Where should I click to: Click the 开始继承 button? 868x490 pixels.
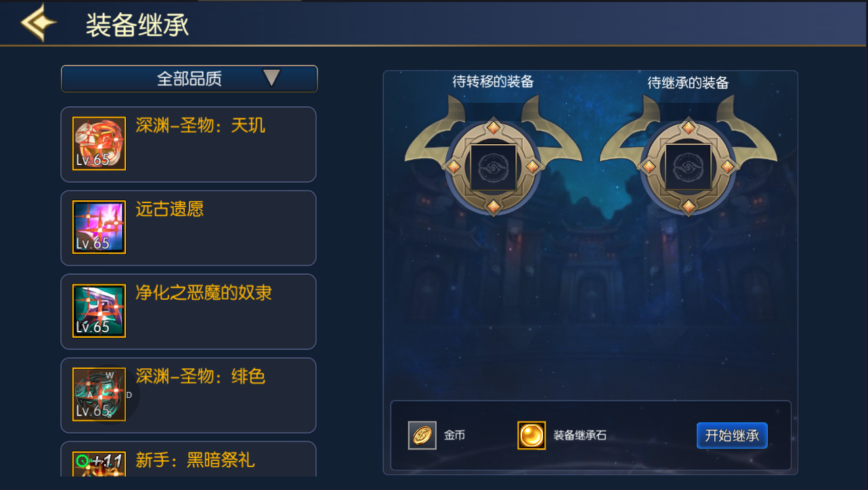[x=732, y=435]
